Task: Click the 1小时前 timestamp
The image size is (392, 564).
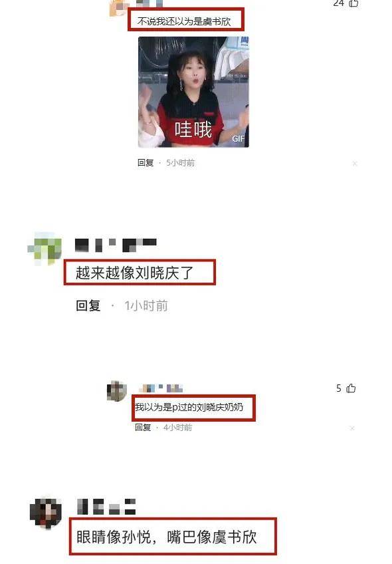Action: 146,306
